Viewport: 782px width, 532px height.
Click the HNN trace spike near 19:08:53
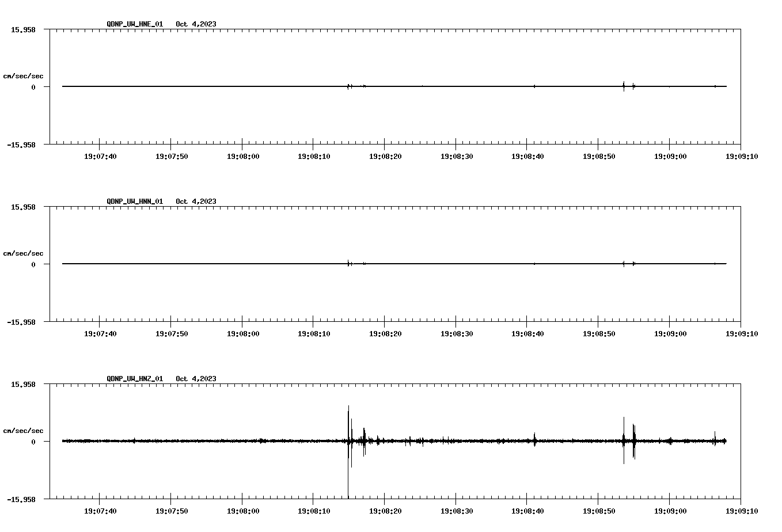coord(624,264)
